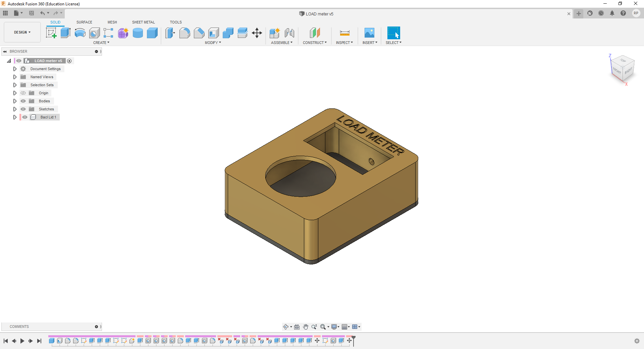Activate the LOAD meter v5 radio button
The height and width of the screenshot is (349, 644).
pos(69,61)
